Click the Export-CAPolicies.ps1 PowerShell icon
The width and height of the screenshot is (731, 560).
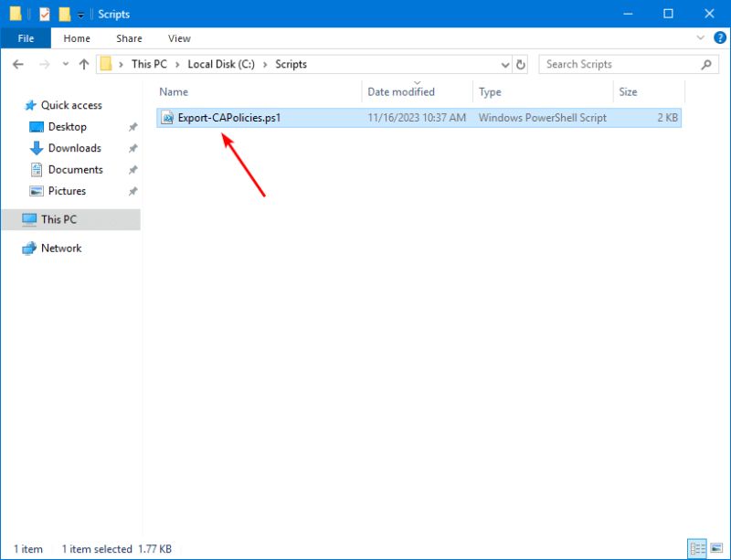(168, 118)
